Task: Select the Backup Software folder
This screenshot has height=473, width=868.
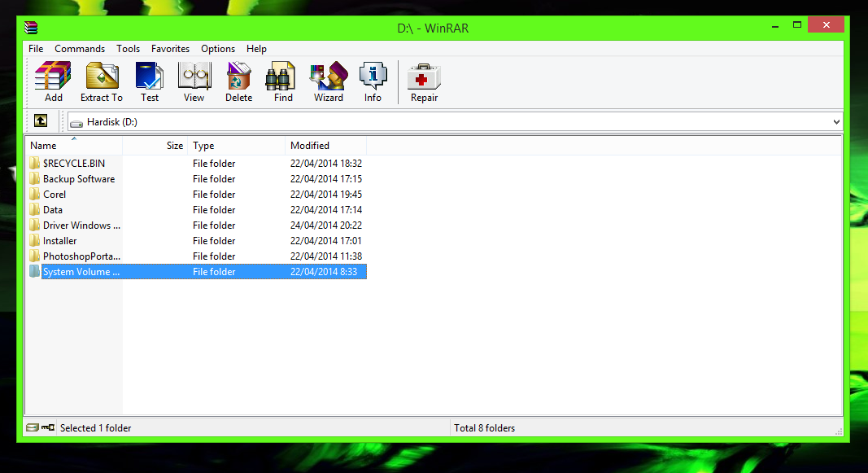Action: click(79, 179)
